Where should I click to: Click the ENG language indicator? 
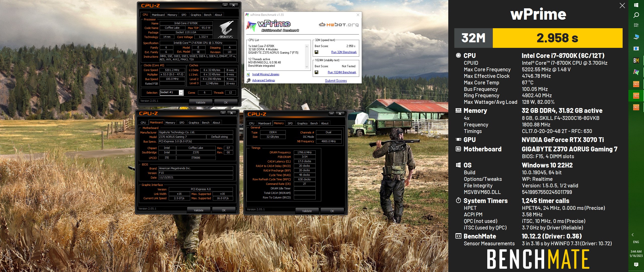point(636,242)
